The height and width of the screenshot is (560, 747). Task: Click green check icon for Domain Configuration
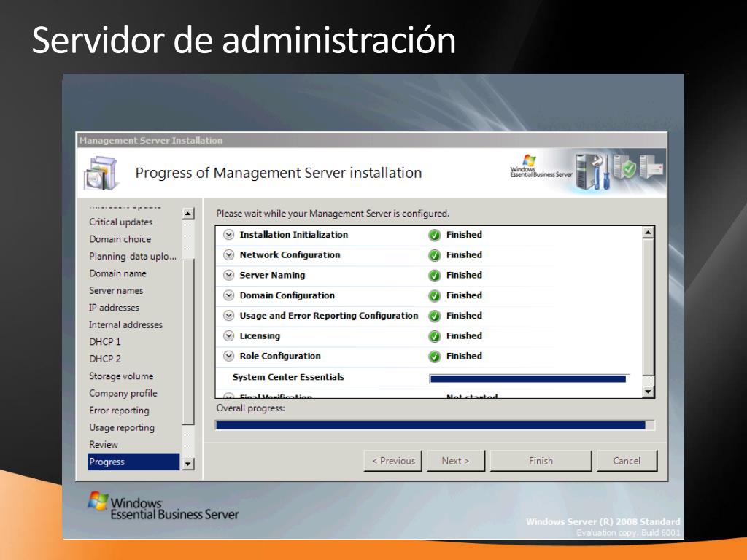pos(435,296)
